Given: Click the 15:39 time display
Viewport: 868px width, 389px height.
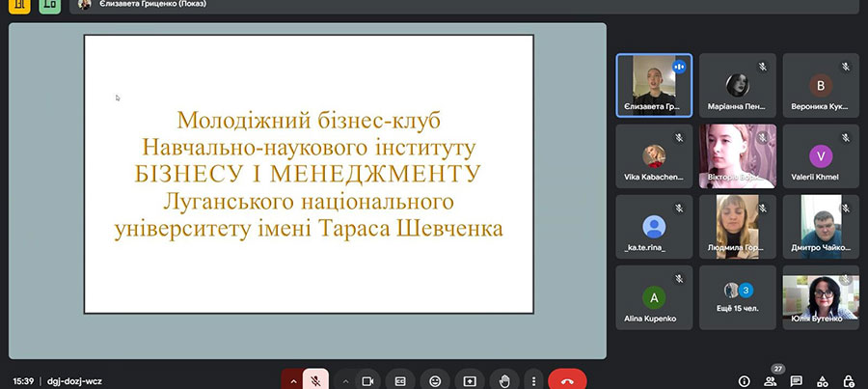Looking at the screenshot, I should tap(24, 381).
